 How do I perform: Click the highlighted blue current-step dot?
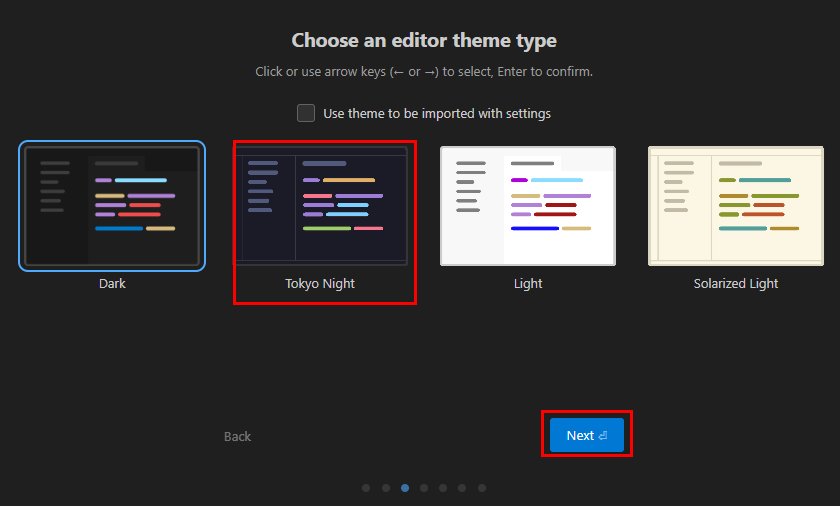click(405, 488)
